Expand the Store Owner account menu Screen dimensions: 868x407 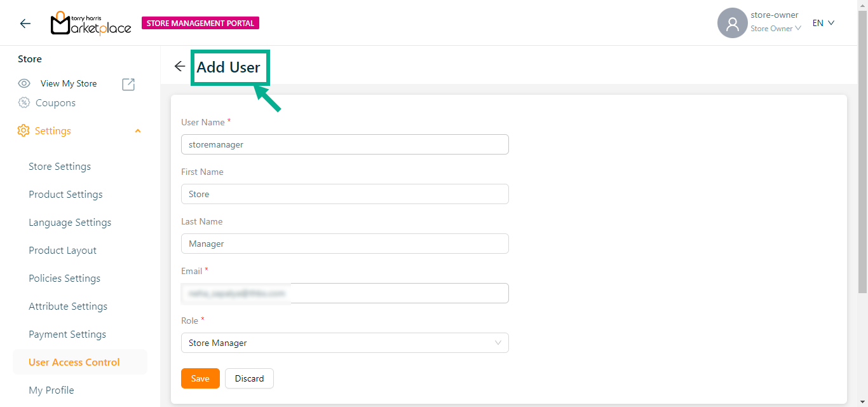tap(775, 29)
